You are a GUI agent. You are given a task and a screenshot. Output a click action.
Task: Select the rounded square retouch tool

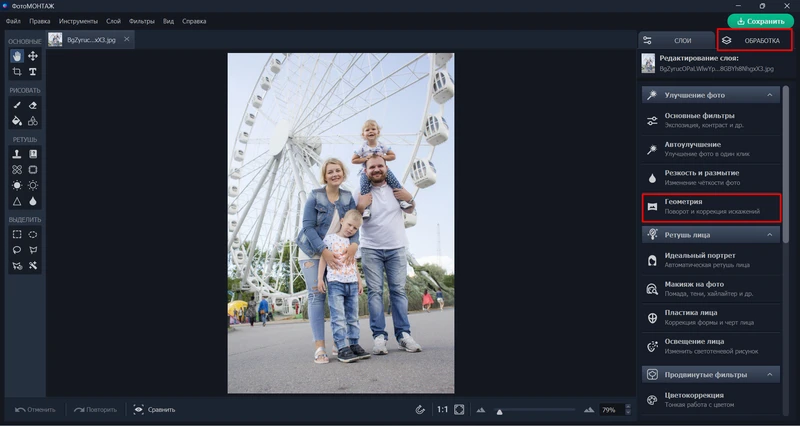click(33, 169)
